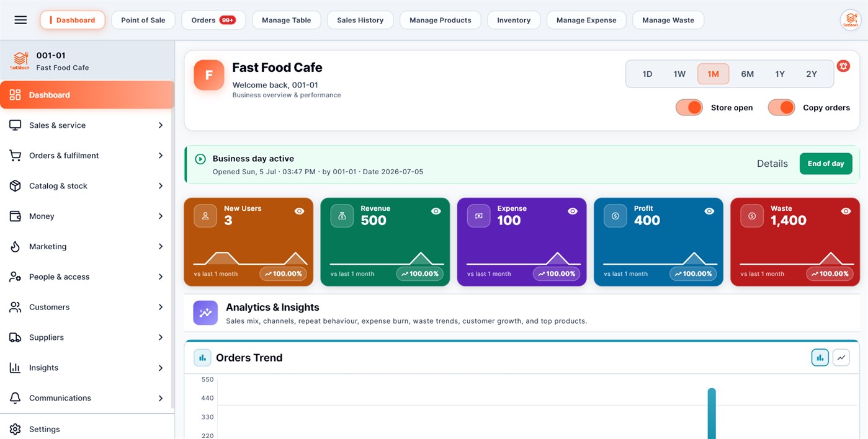Expand People & access chevron
Viewport: 868px width, 439px height.
point(161,277)
